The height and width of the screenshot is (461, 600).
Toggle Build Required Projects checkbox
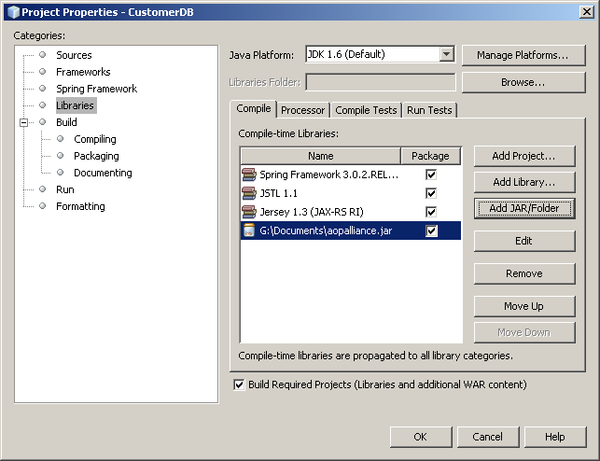click(239, 384)
